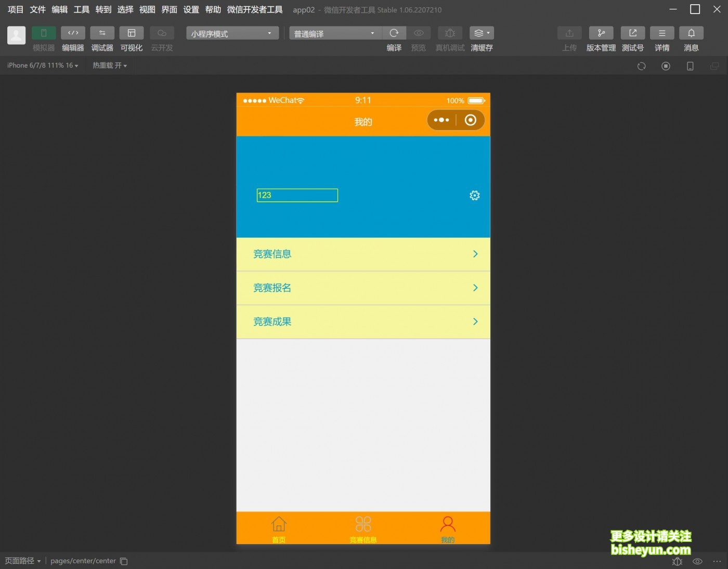Image resolution: width=728 pixels, height=569 pixels.
Task: Click the chevron beside 竞赛成果 row
Action: pos(475,321)
